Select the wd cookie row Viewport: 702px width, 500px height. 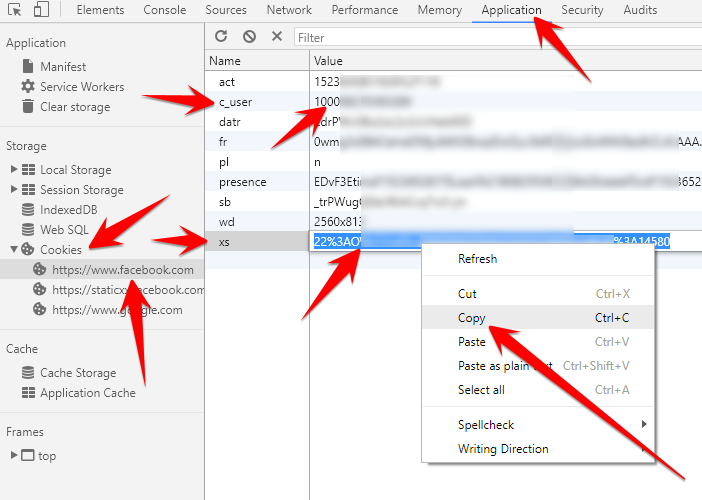(454, 222)
